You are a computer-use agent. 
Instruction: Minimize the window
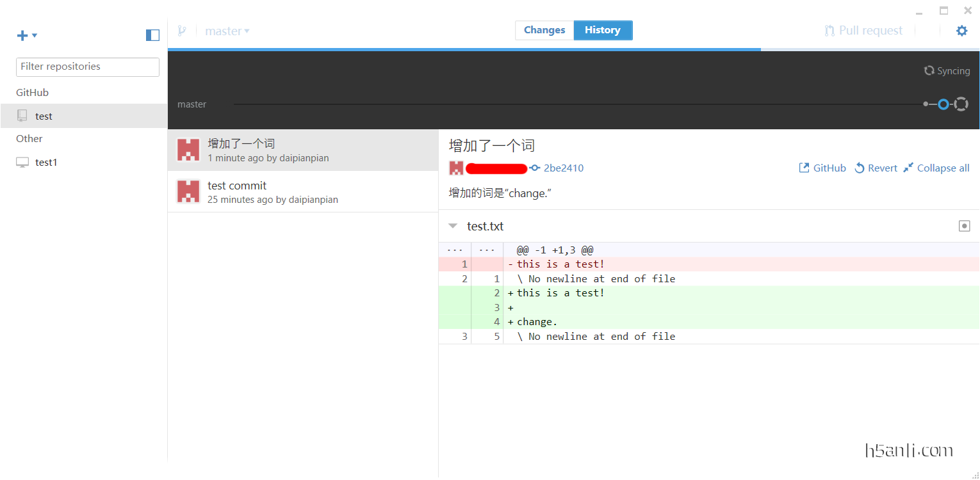[919, 13]
